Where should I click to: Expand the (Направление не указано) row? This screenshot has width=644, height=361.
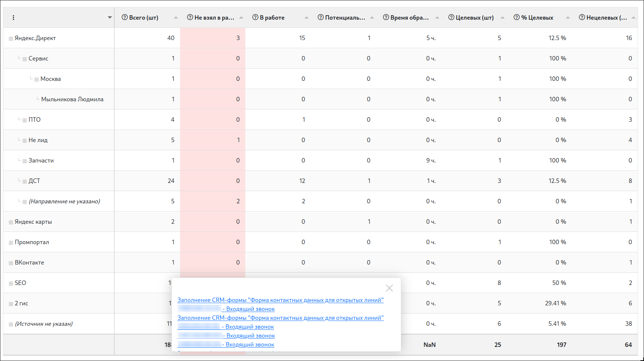click(25, 202)
